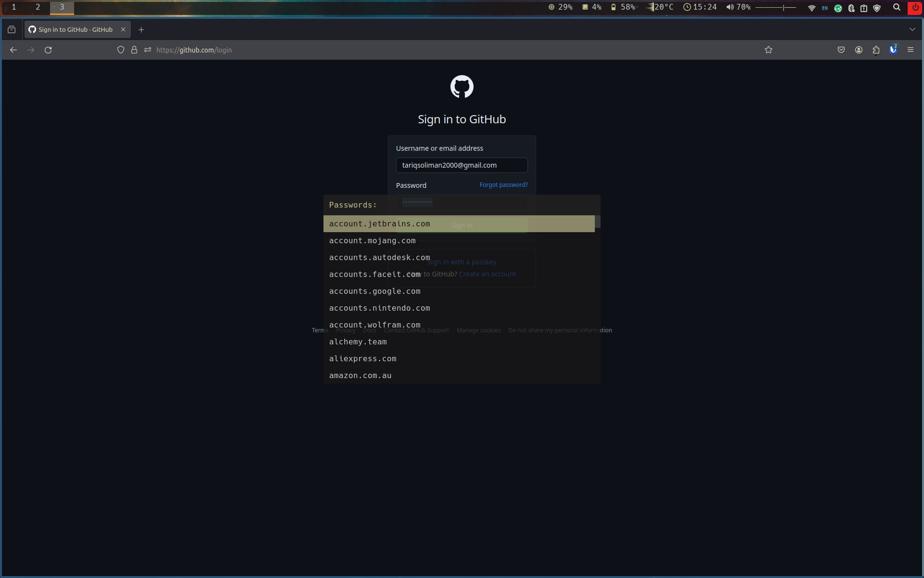Open the Firefox account icon

(858, 50)
